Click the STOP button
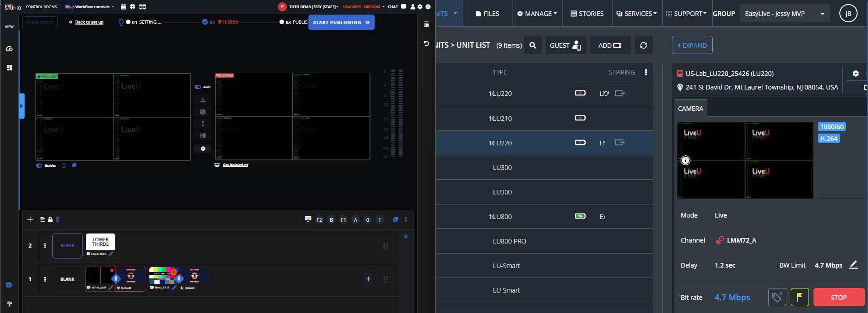The height and width of the screenshot is (313, 868). [839, 297]
